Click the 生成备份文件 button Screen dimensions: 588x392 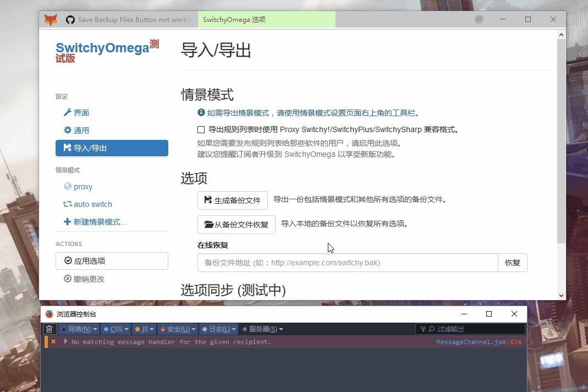233,200
